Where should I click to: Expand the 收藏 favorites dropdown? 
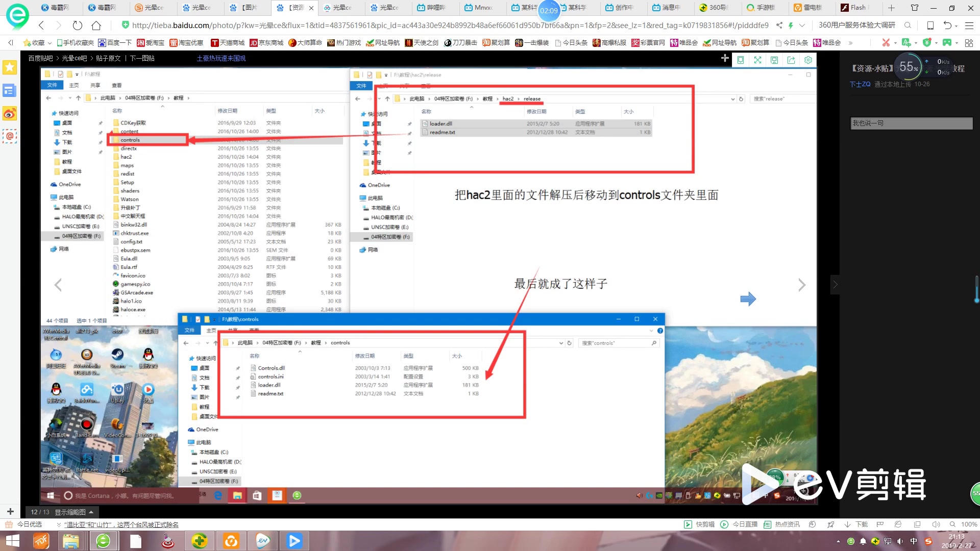[x=49, y=43]
